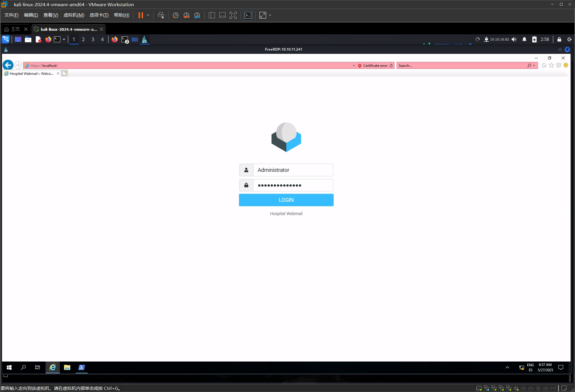Open PowerShell from Windows taskbar

pyautogui.click(x=81, y=367)
